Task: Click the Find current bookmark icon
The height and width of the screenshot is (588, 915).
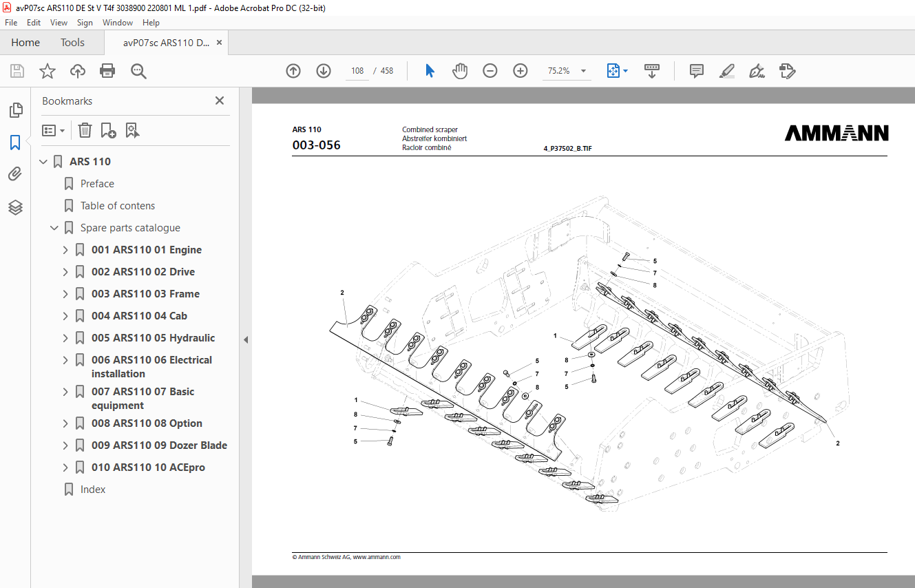Action: (x=133, y=130)
